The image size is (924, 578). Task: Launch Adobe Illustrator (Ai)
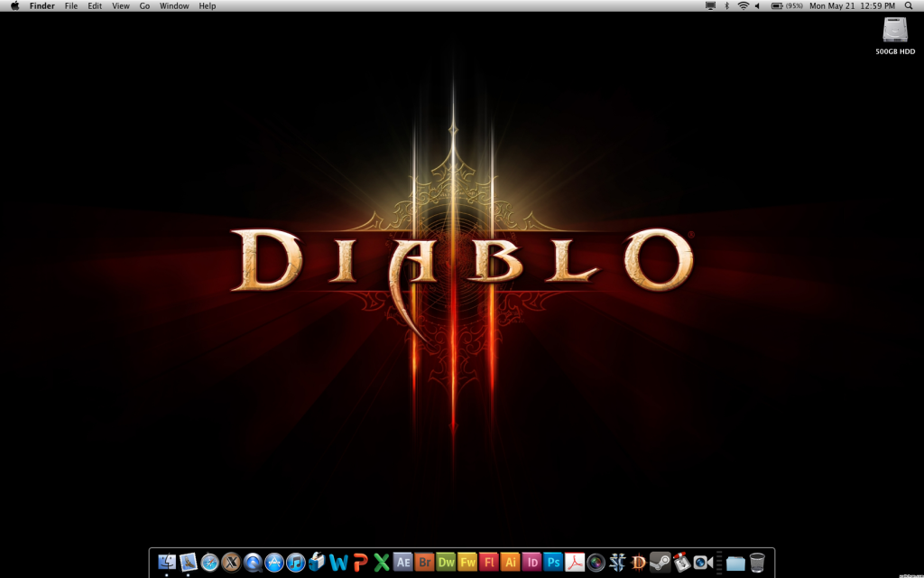(x=511, y=562)
